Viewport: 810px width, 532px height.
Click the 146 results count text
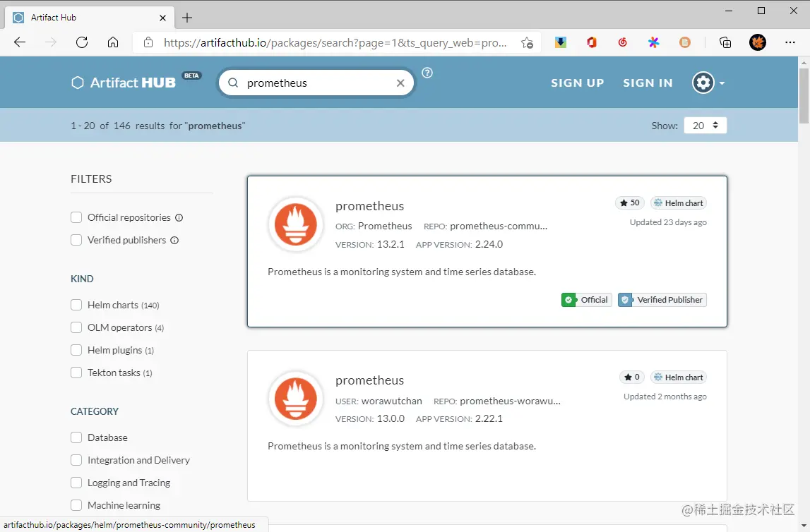[x=122, y=126]
